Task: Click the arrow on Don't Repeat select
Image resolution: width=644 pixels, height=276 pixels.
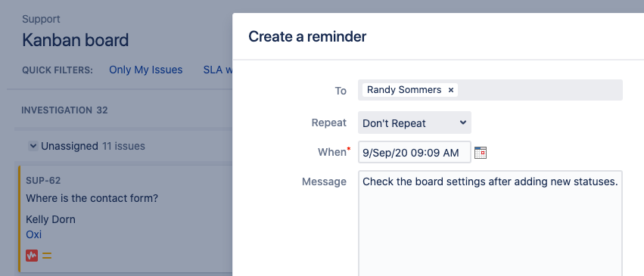Action: 463,122
